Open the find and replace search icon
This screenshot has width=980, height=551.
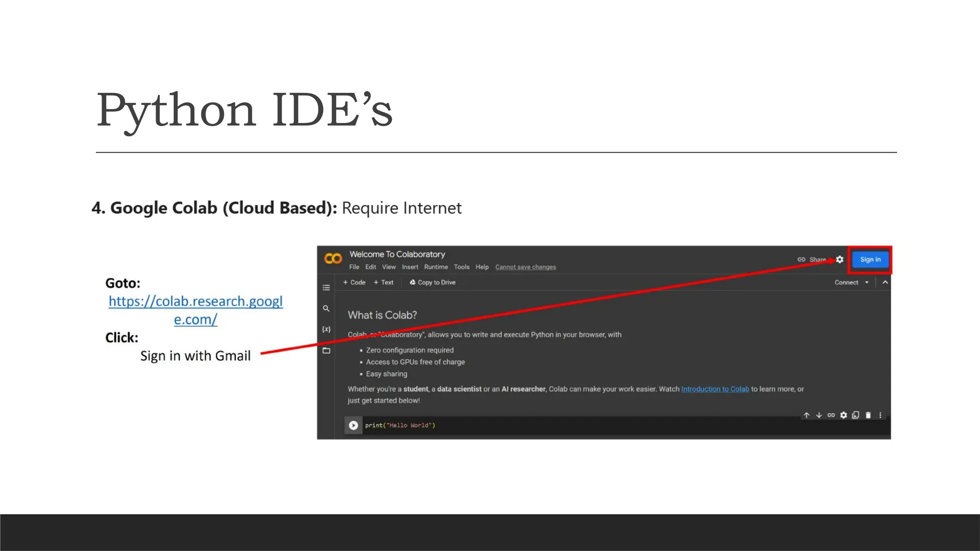pyautogui.click(x=326, y=309)
